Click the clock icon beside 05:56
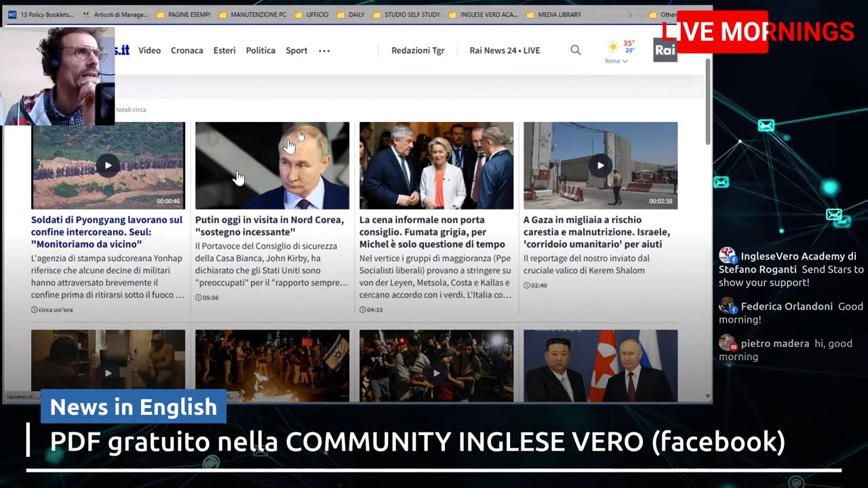 (x=198, y=298)
